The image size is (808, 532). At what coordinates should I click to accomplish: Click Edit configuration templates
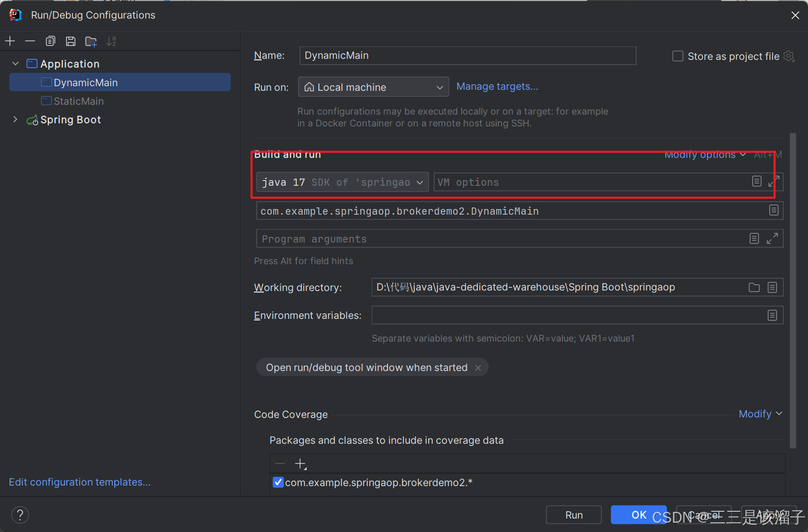coord(79,482)
